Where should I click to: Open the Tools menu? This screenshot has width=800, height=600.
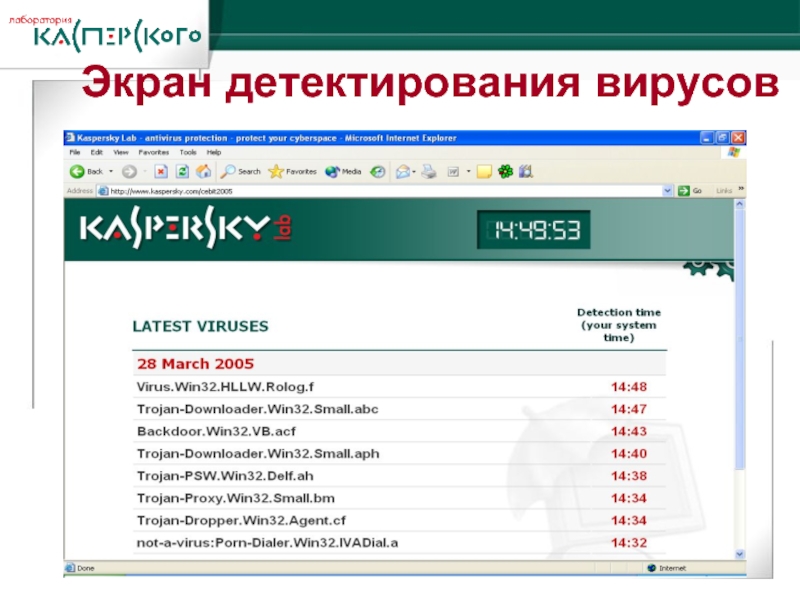[x=188, y=152]
